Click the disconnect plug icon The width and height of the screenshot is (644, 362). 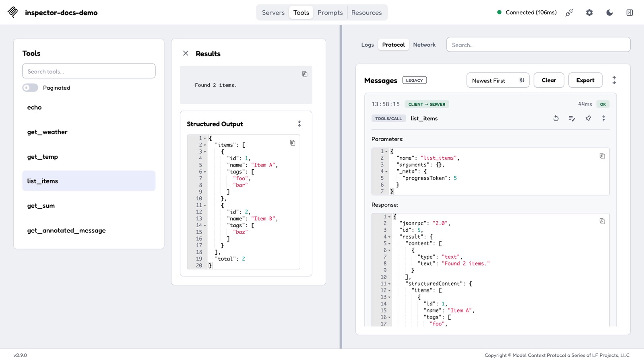[x=569, y=12]
